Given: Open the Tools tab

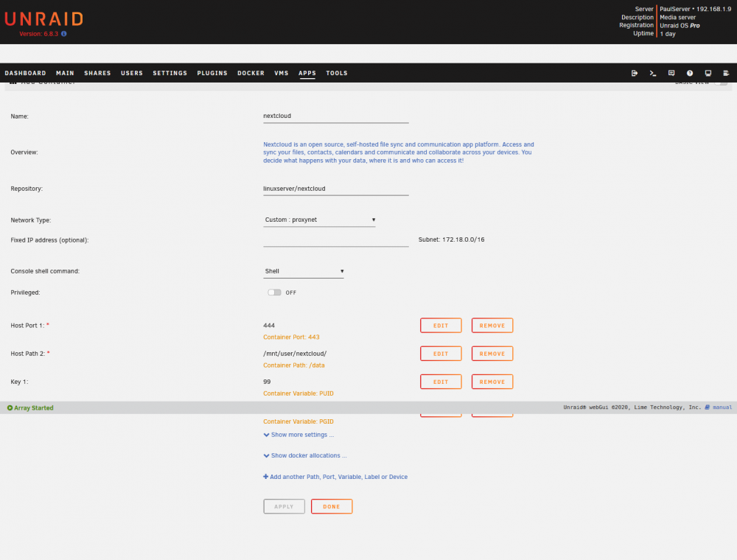Looking at the screenshot, I should point(337,73).
